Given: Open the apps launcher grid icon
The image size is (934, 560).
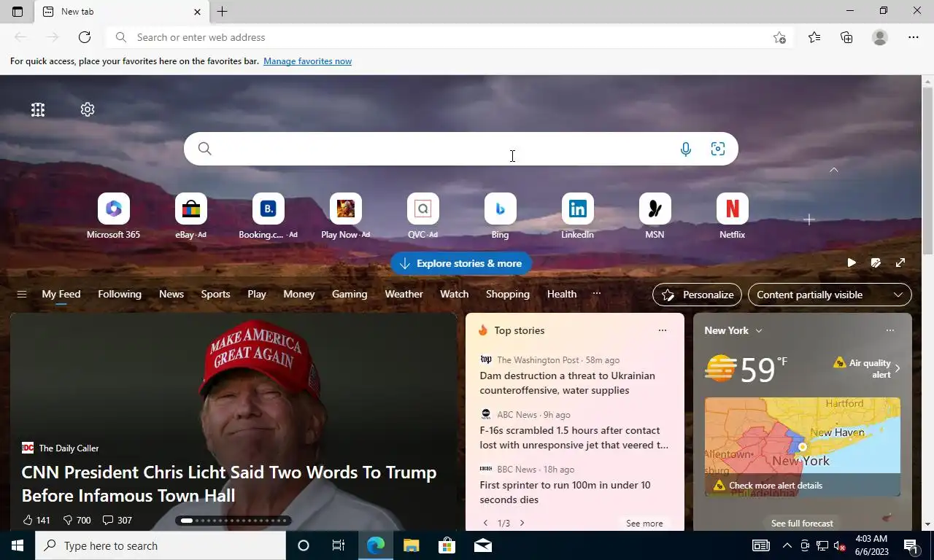Looking at the screenshot, I should pyautogui.click(x=38, y=109).
